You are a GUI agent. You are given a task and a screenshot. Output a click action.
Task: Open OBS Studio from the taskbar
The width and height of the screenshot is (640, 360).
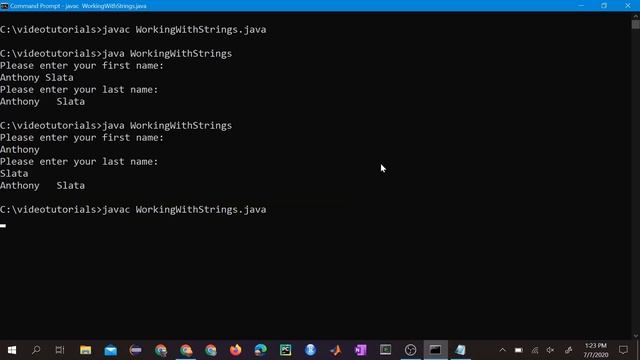(410, 350)
